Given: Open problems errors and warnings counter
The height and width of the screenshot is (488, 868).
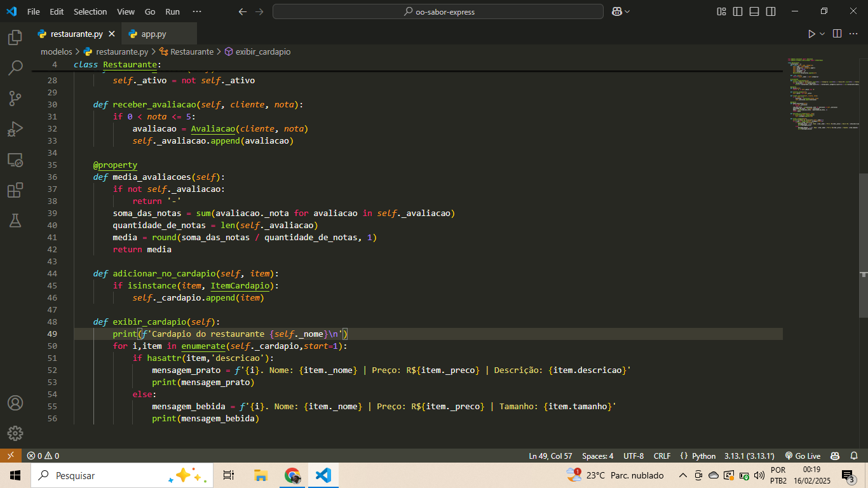Looking at the screenshot, I should click(43, 456).
